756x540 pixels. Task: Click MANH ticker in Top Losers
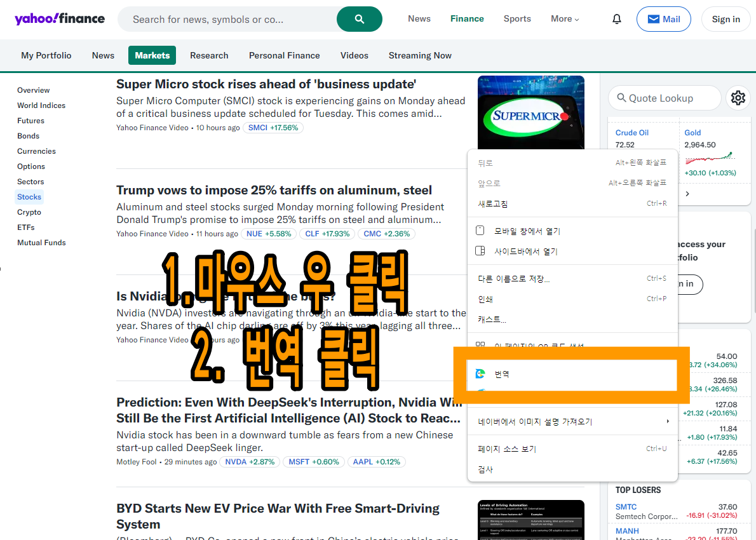pyautogui.click(x=627, y=531)
